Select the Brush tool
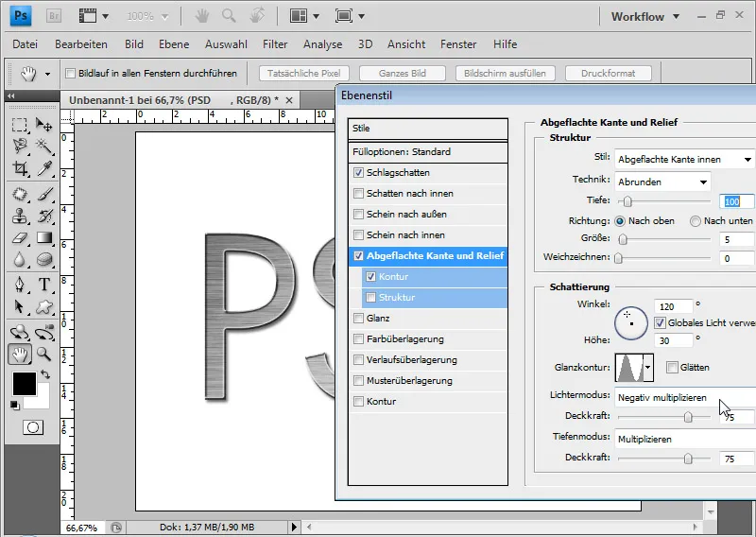 [x=43, y=194]
